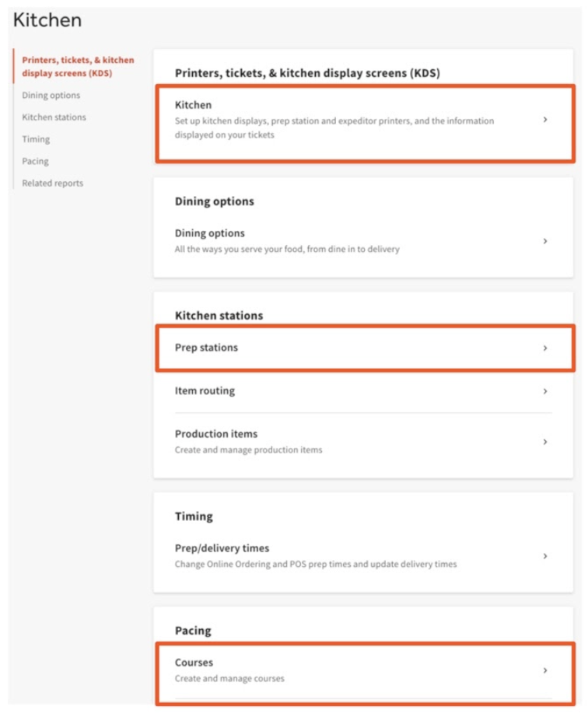
Task: Open Prep stations configuration
Action: coord(207,348)
